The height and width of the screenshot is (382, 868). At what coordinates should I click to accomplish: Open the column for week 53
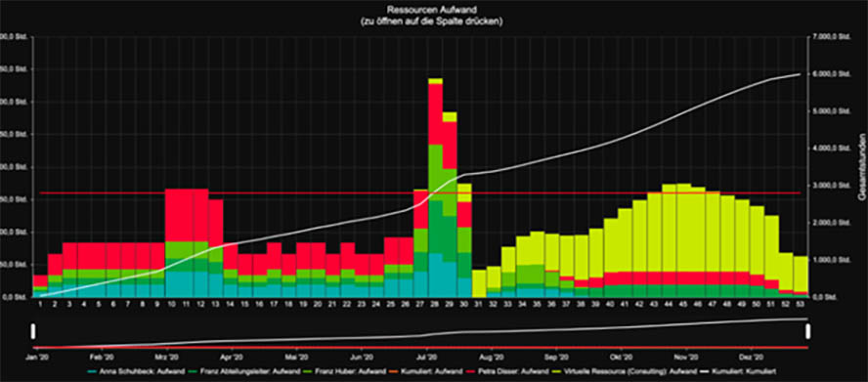tap(800, 276)
